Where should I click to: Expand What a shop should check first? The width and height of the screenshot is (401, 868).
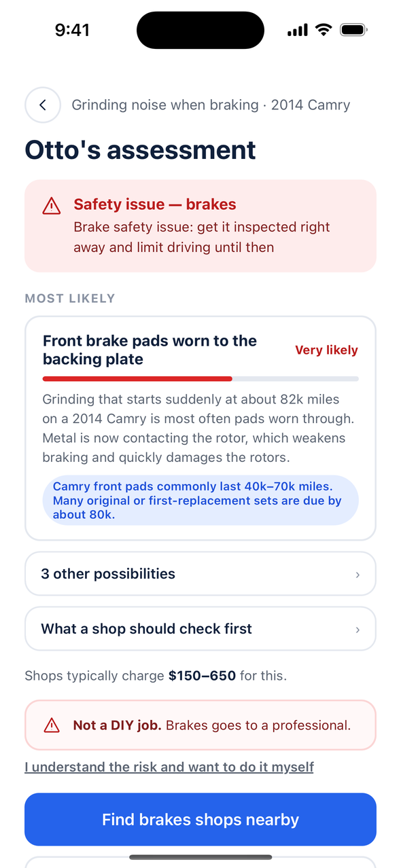[x=201, y=629]
